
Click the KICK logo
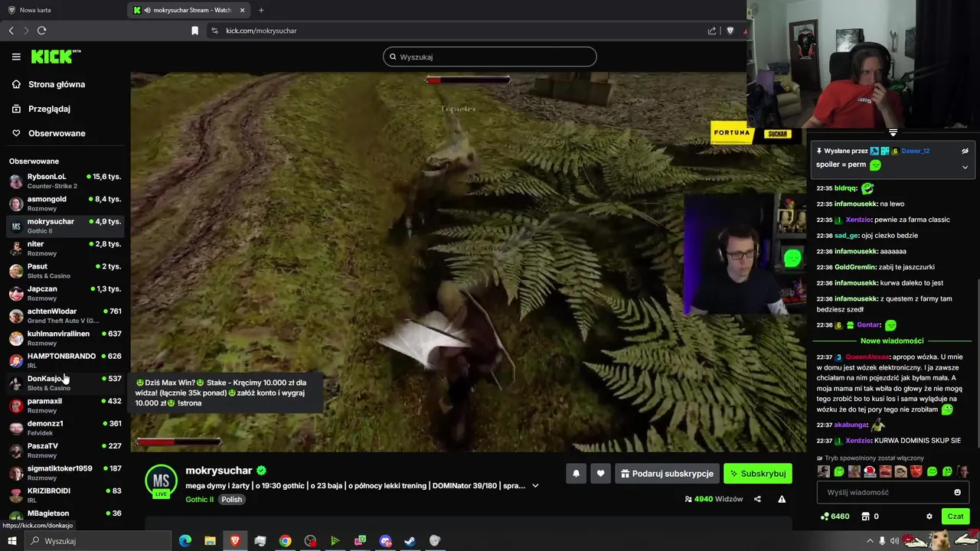pyautogui.click(x=55, y=57)
